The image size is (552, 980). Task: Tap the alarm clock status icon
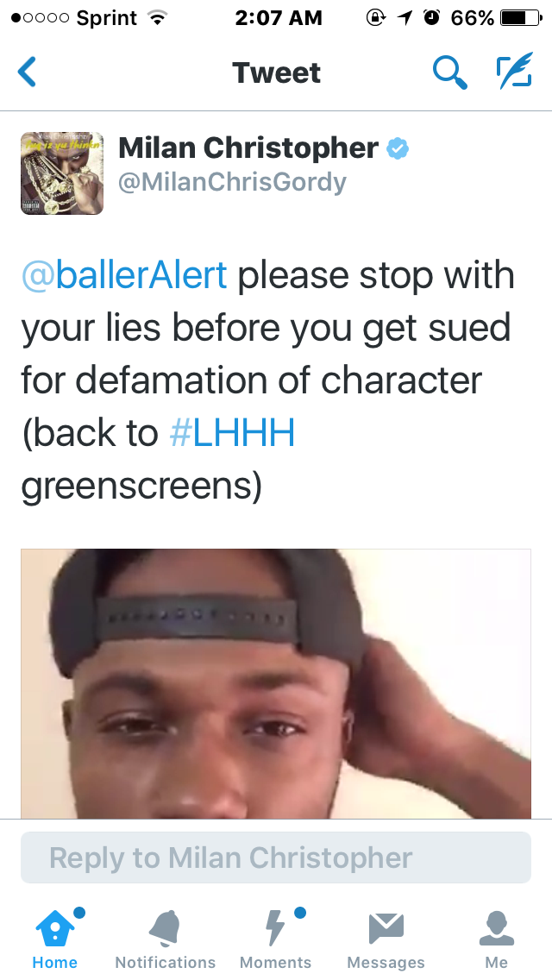pyautogui.click(x=431, y=18)
